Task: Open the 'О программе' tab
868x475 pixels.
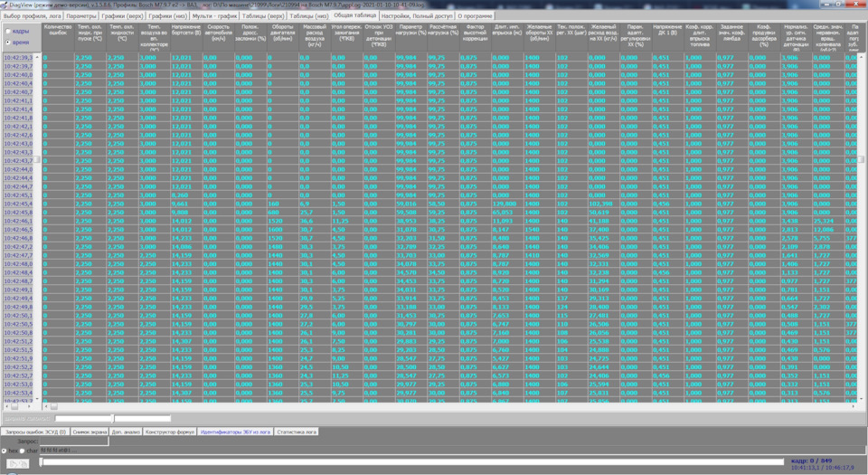Action: (x=475, y=16)
